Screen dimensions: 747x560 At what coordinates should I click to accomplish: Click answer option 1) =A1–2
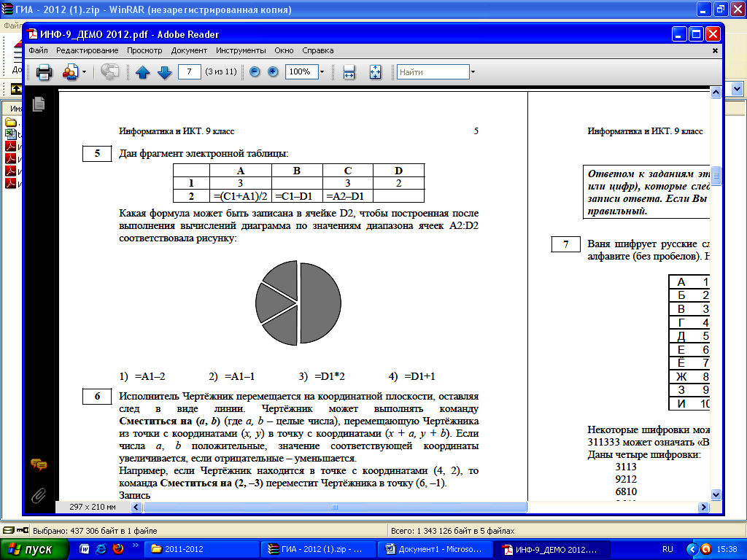pyautogui.click(x=142, y=376)
